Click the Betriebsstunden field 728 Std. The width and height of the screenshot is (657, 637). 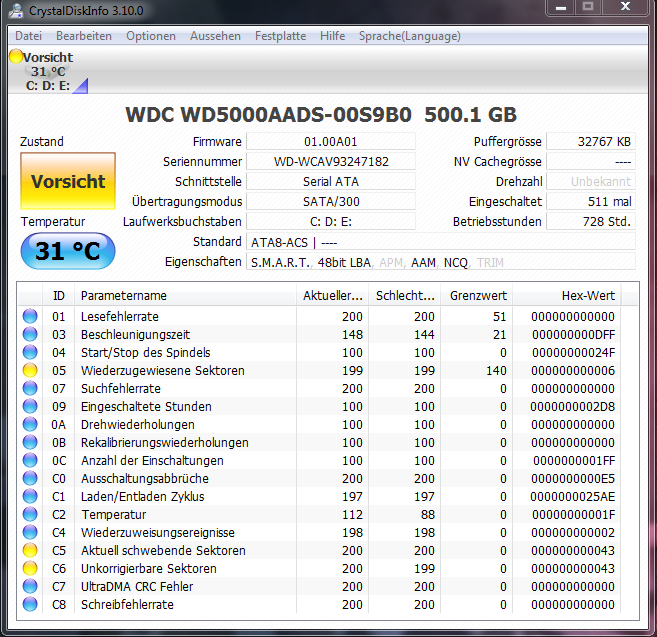point(591,221)
